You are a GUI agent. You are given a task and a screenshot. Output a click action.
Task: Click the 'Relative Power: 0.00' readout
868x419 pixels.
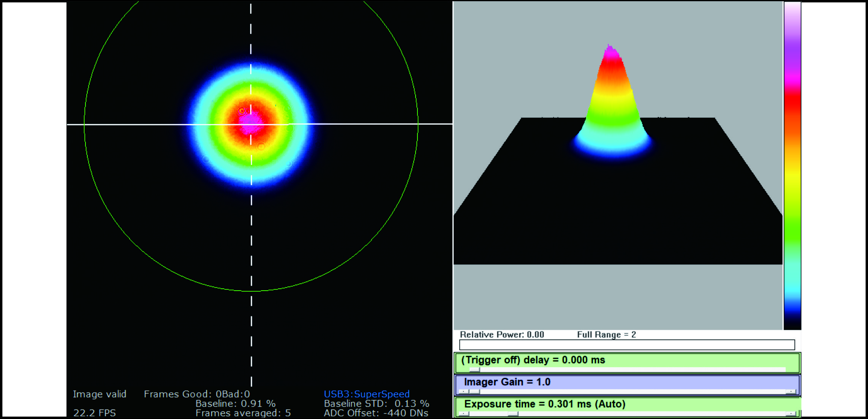(502, 335)
